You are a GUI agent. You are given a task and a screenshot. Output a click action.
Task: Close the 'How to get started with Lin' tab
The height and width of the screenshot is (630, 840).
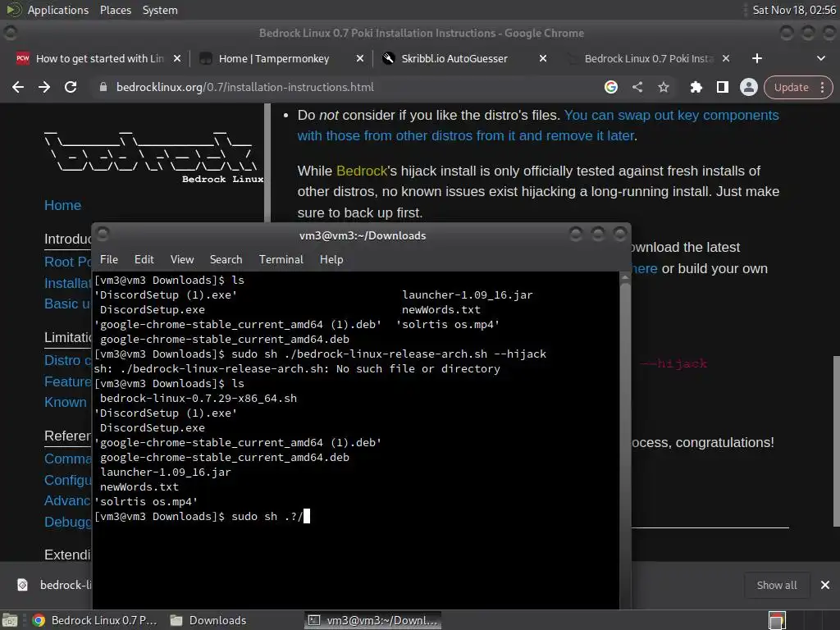tap(177, 58)
